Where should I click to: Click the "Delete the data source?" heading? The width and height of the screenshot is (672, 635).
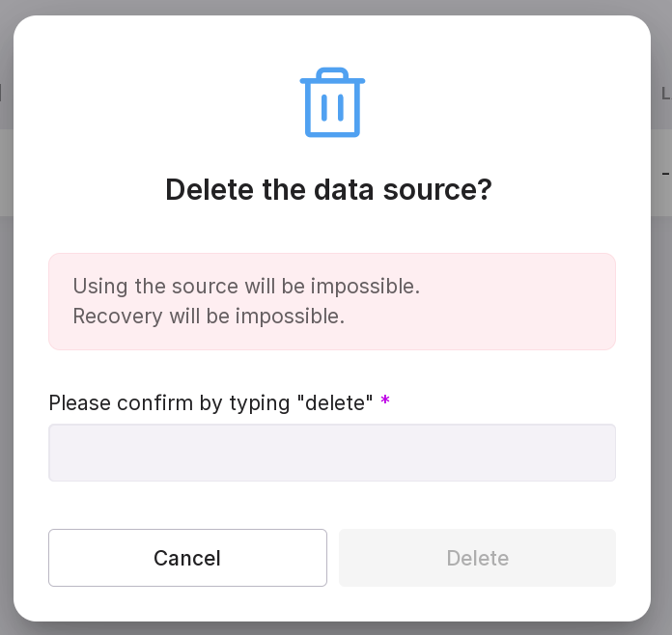click(328, 189)
